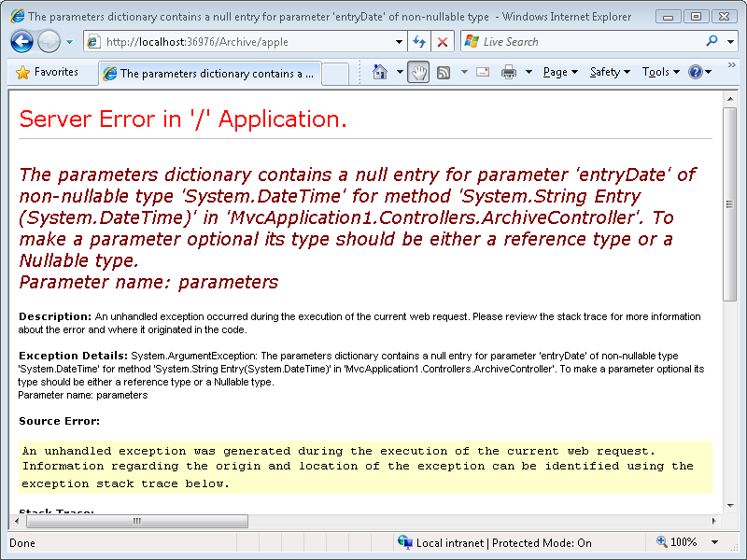Click the RSS feeds icon
The image size is (747, 560).
click(444, 72)
